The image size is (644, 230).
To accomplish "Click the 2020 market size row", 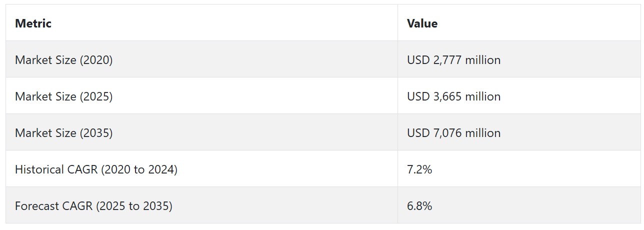I will 323,59.
